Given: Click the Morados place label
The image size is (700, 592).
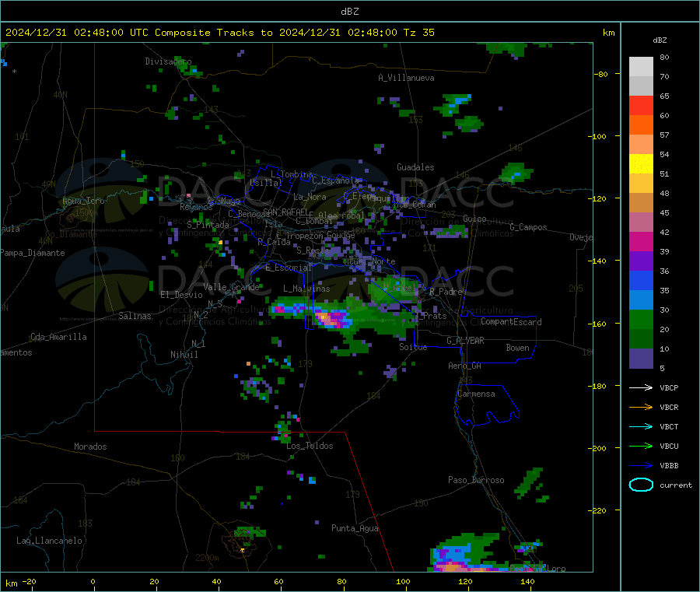Looking at the screenshot, I should click(x=90, y=447).
